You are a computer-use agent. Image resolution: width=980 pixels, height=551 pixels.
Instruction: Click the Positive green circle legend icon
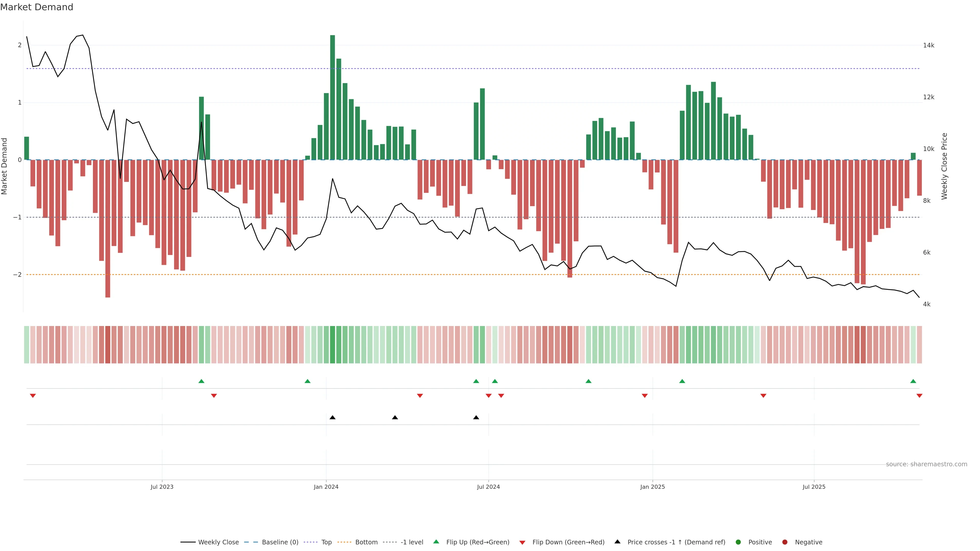(738, 542)
